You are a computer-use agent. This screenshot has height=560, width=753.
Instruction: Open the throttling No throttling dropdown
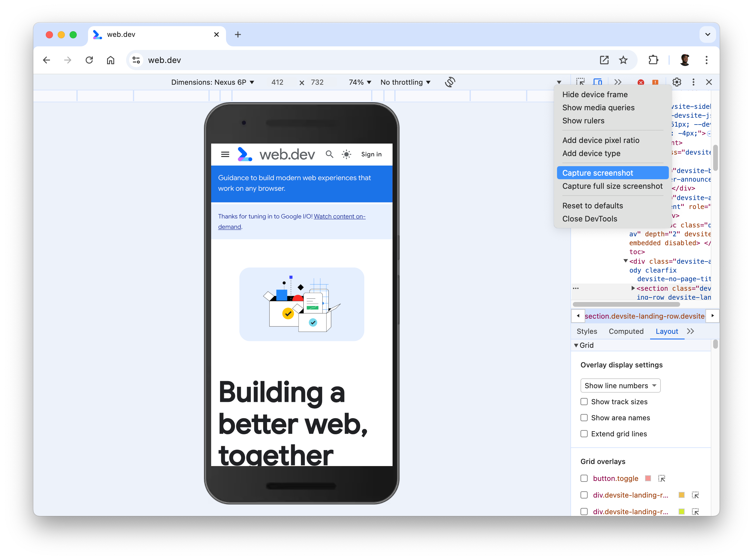(x=406, y=82)
